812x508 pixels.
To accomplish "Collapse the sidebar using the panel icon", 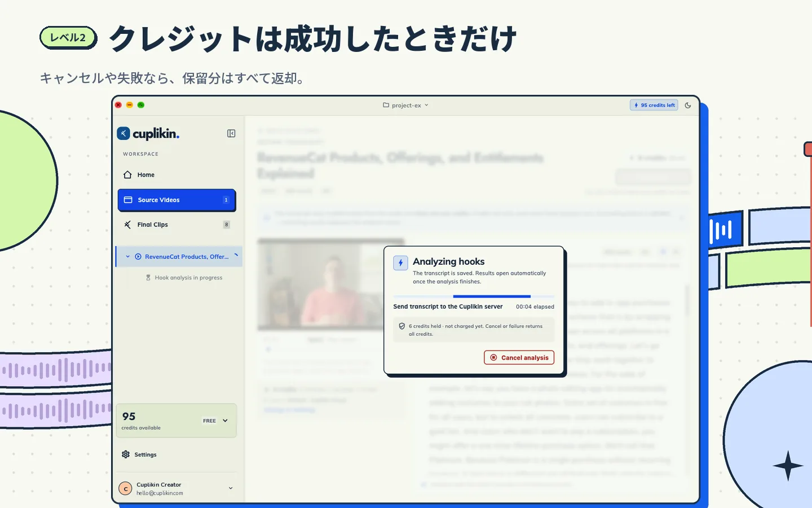I will point(231,134).
